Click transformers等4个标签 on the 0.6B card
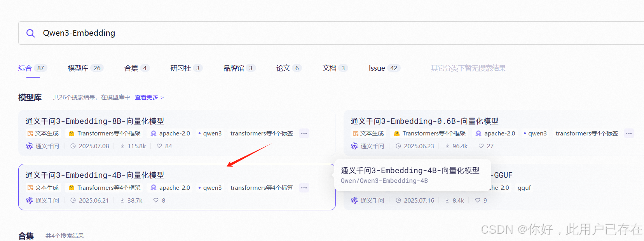The image size is (644, 241). [586, 134]
